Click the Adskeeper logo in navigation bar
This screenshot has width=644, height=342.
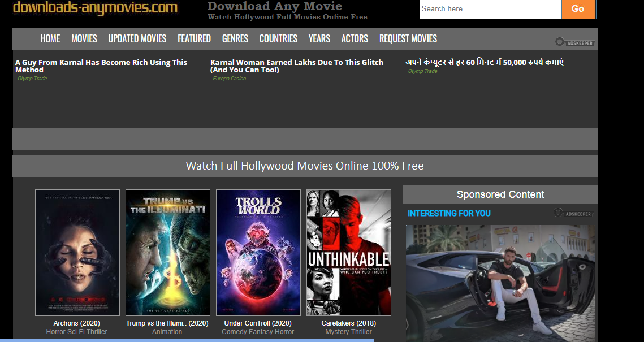575,42
